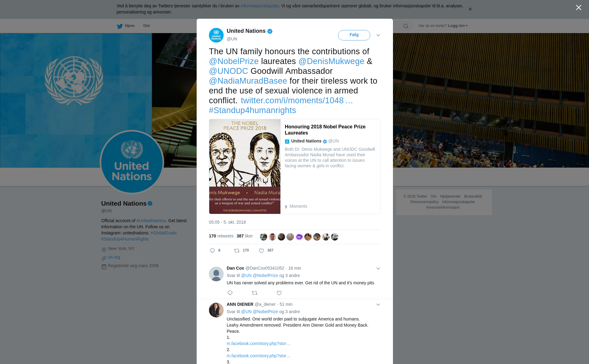Retweet the UN Nobel Prize tweet
This screenshot has width=589, height=364.
click(x=237, y=251)
